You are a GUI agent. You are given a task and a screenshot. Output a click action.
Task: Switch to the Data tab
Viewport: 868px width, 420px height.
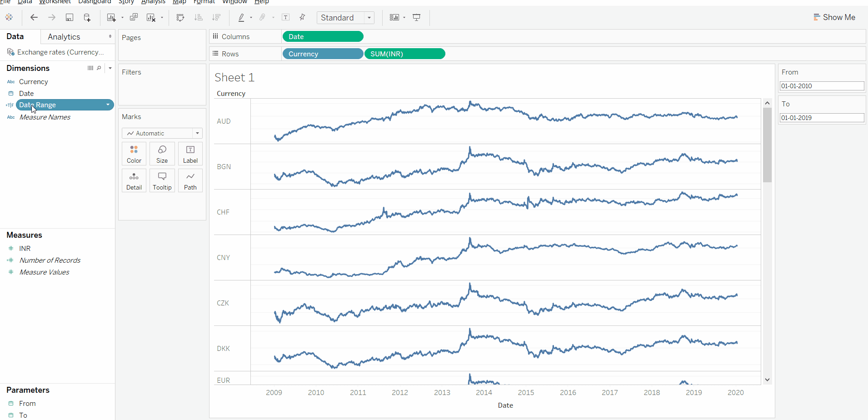pyautogui.click(x=15, y=36)
